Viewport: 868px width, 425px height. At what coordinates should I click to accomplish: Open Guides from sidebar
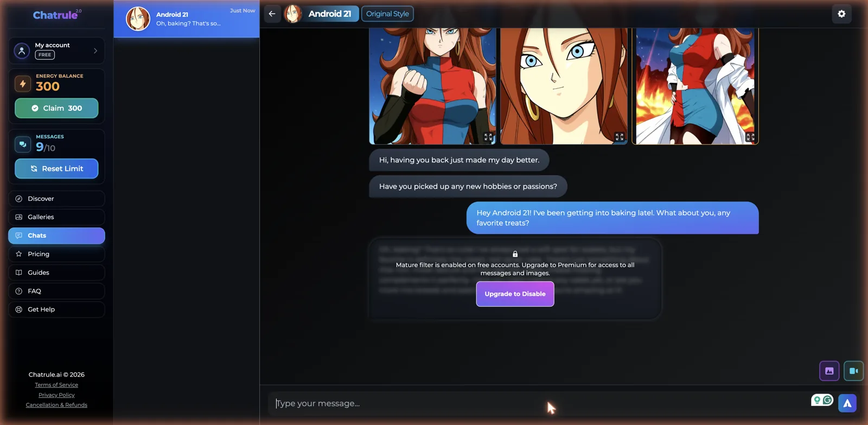56,272
